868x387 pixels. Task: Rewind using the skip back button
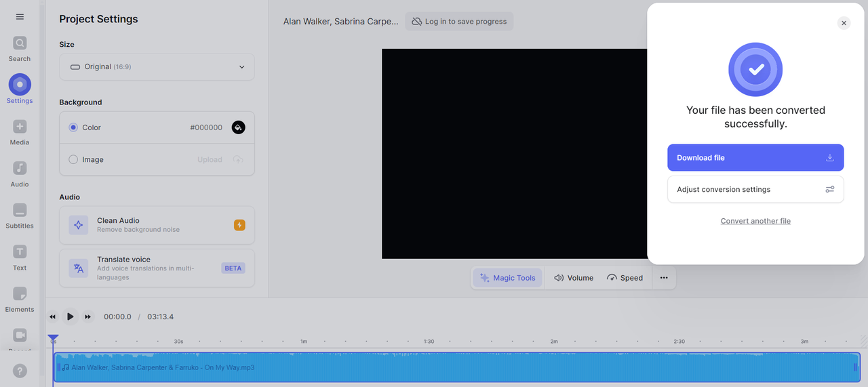click(52, 317)
